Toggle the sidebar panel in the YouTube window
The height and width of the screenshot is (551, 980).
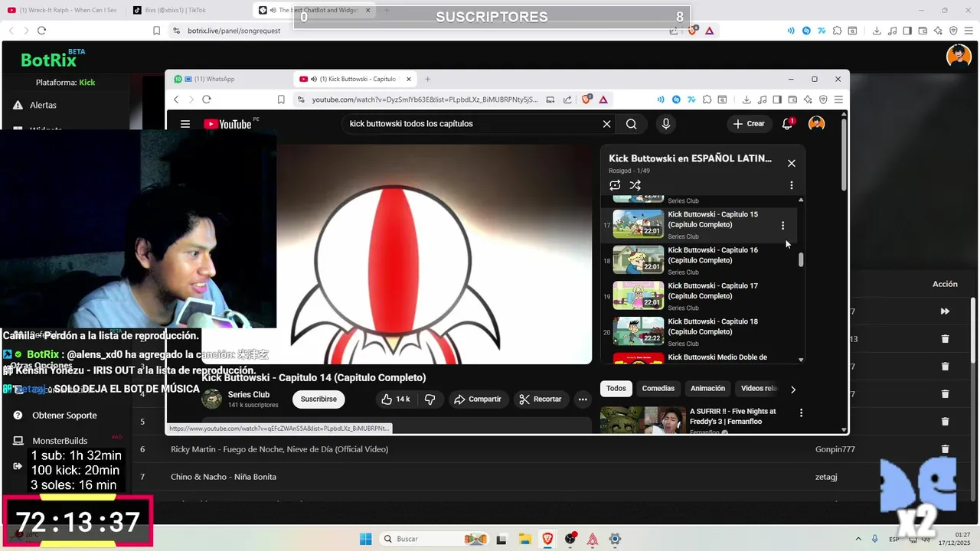tap(777, 99)
